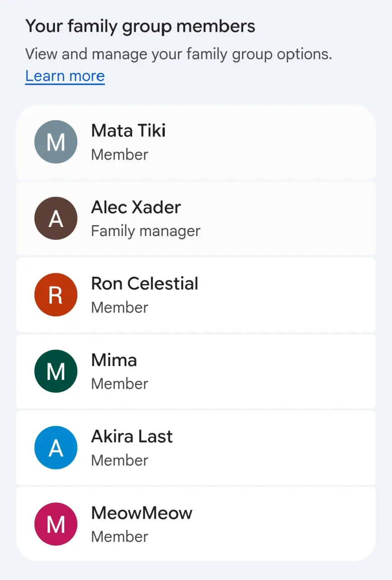
Task: Click the Your family group members heading
Action: [x=140, y=26]
